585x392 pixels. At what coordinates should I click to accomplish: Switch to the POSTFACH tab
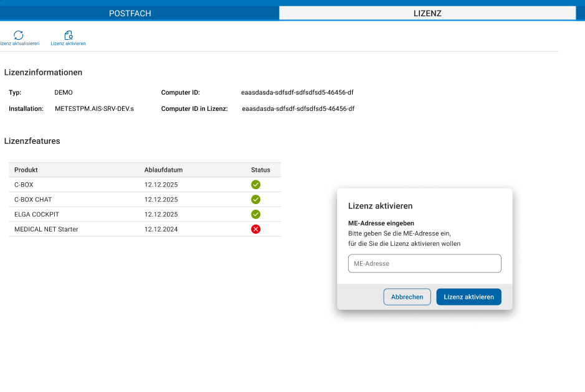(130, 14)
